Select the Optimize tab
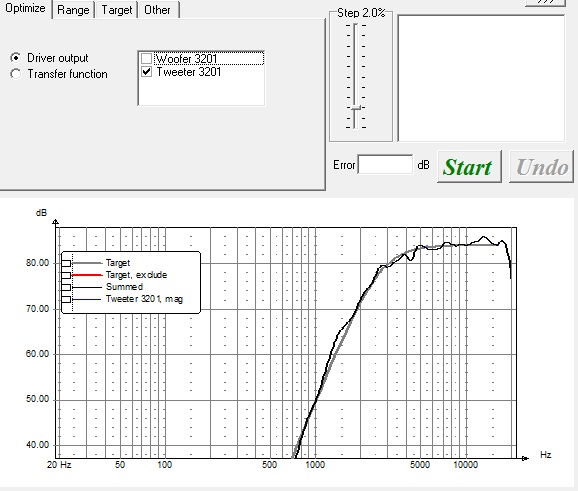Image resolution: width=578 pixels, height=491 pixels. point(25,8)
